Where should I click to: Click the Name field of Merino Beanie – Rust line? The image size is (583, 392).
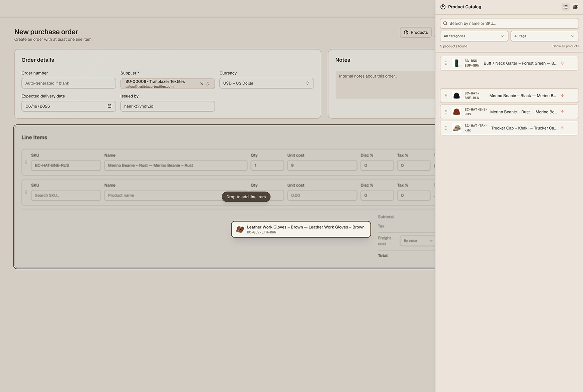click(176, 165)
